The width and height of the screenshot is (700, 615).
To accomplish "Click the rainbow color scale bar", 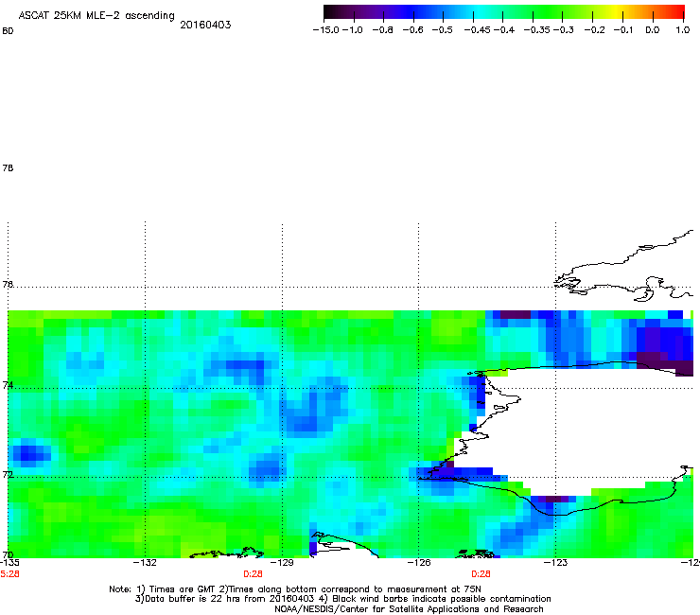I will (504, 11).
